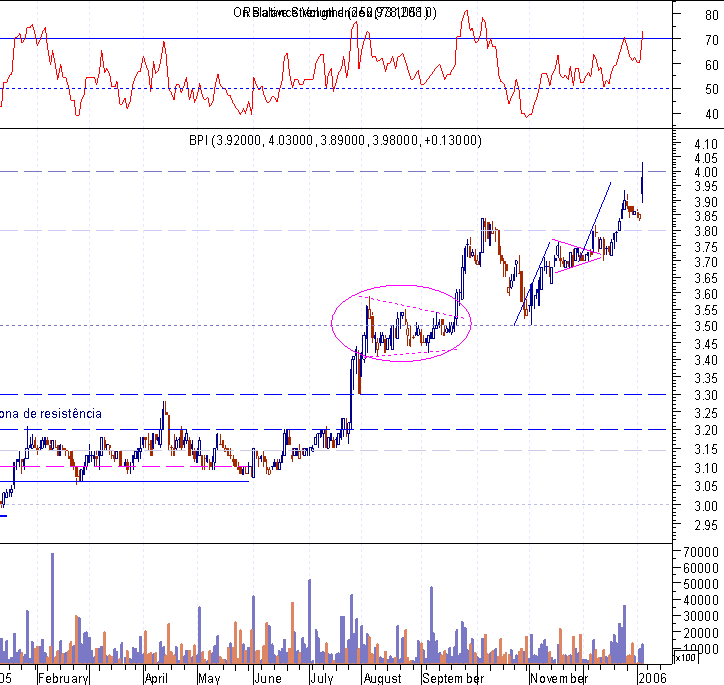Click the June label on the time axis
This screenshot has height=685, width=724.
[x=268, y=679]
